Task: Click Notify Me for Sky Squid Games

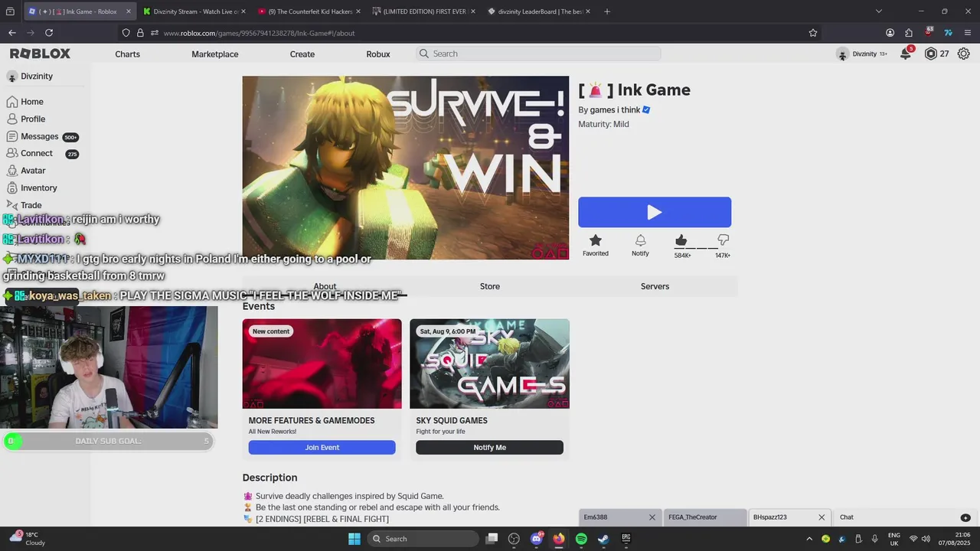Action: (x=489, y=448)
